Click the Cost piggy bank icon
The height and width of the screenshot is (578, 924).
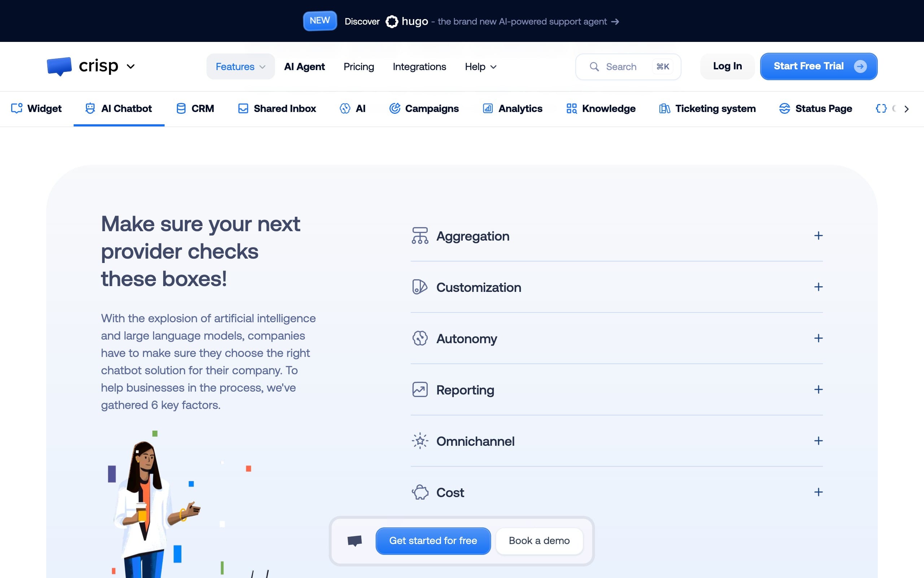(x=420, y=492)
